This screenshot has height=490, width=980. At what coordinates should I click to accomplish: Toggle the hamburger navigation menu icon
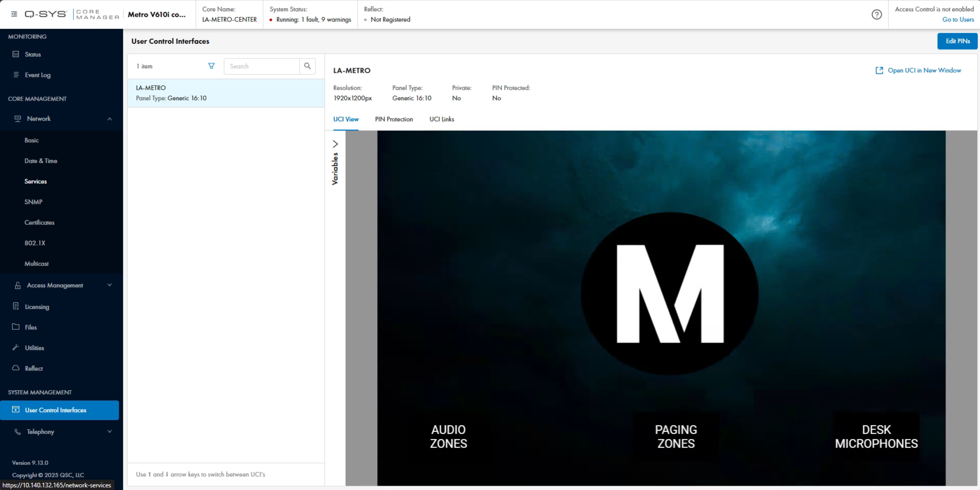(x=14, y=14)
